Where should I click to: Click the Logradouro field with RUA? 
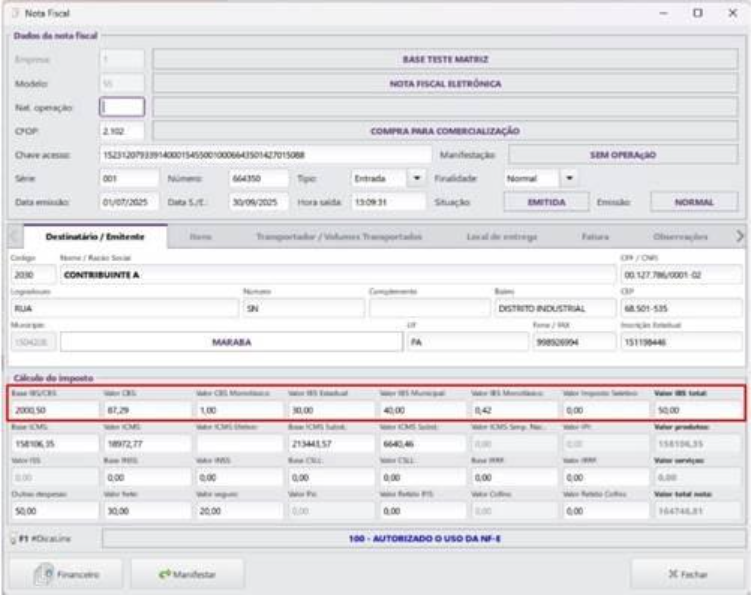pyautogui.click(x=125, y=309)
